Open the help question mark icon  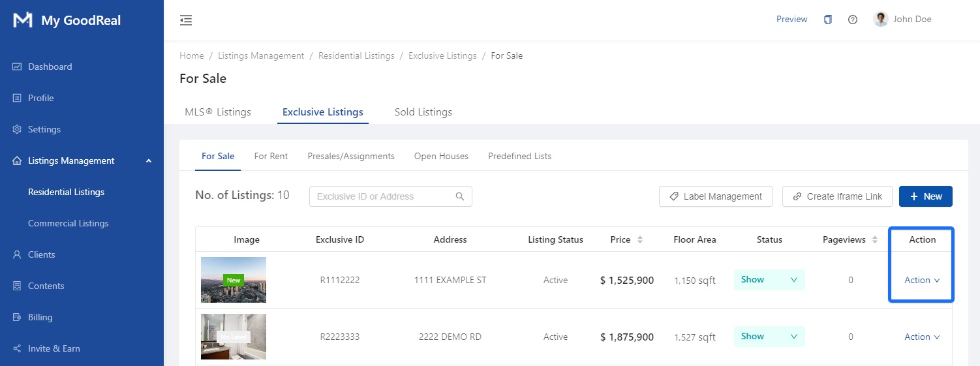[852, 20]
